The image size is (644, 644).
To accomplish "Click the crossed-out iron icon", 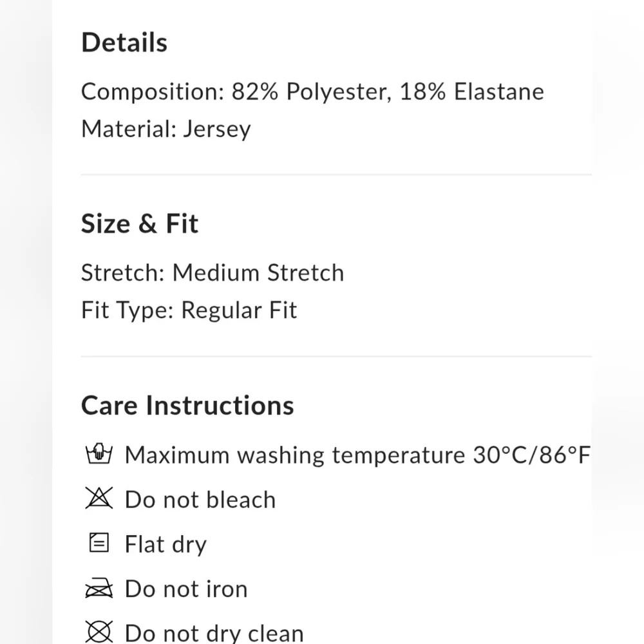I will tap(99, 589).
